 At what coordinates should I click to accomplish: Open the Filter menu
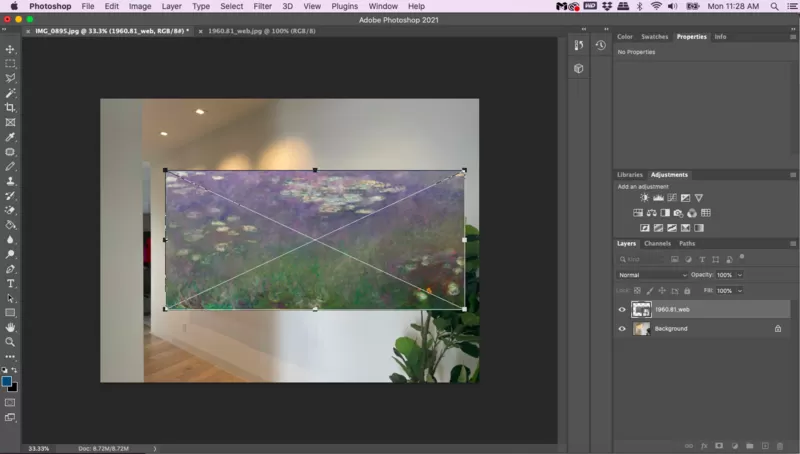point(262,6)
